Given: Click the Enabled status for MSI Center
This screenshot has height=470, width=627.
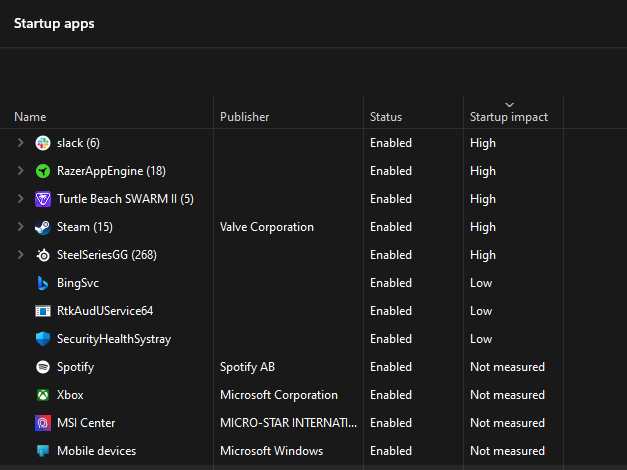Looking at the screenshot, I should tap(391, 423).
